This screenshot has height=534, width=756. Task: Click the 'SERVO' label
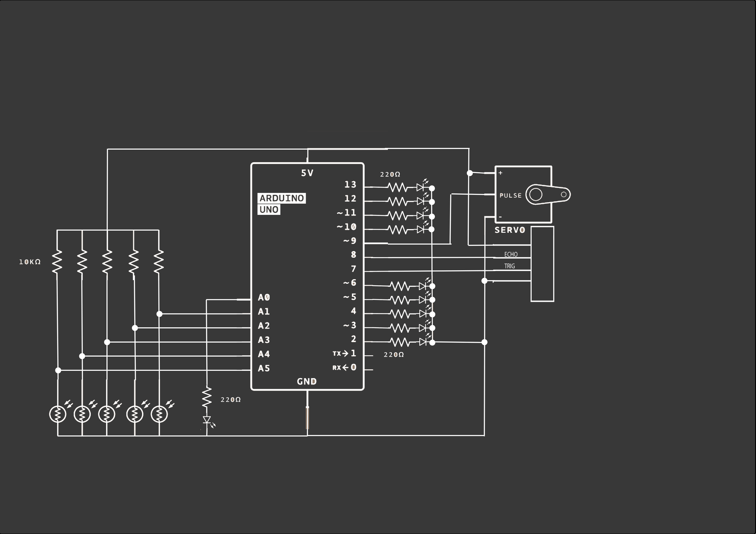click(x=510, y=230)
